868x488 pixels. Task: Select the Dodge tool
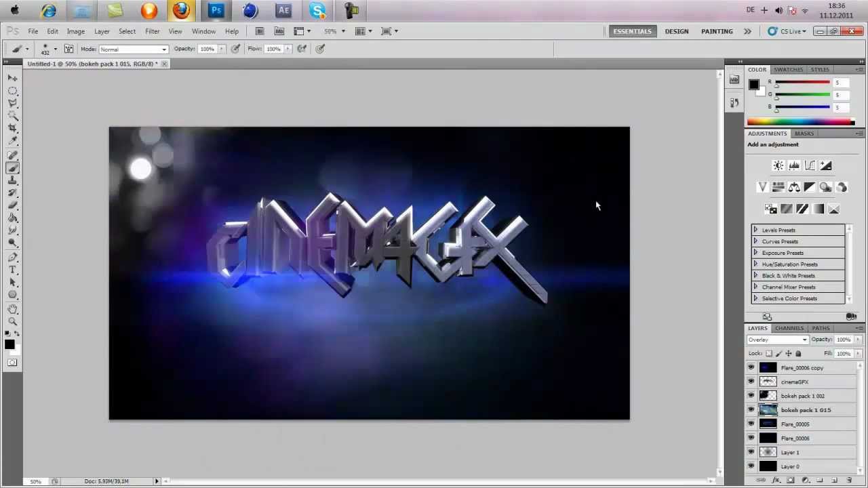tap(13, 243)
